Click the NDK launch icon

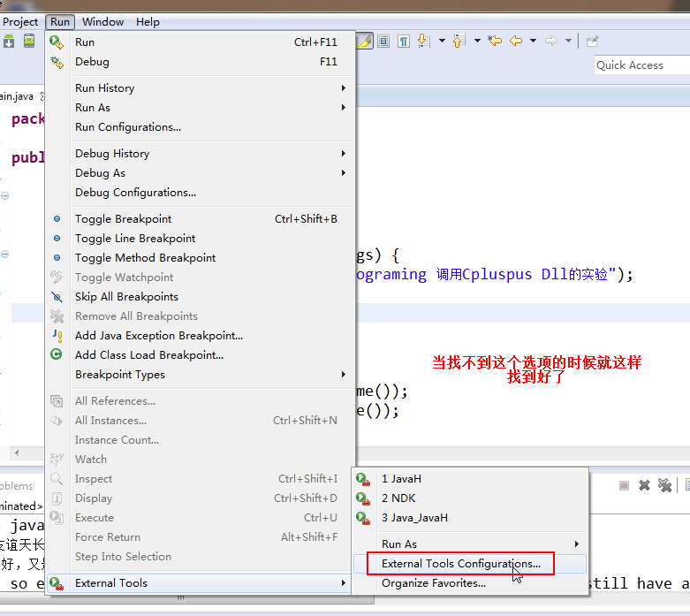point(363,498)
